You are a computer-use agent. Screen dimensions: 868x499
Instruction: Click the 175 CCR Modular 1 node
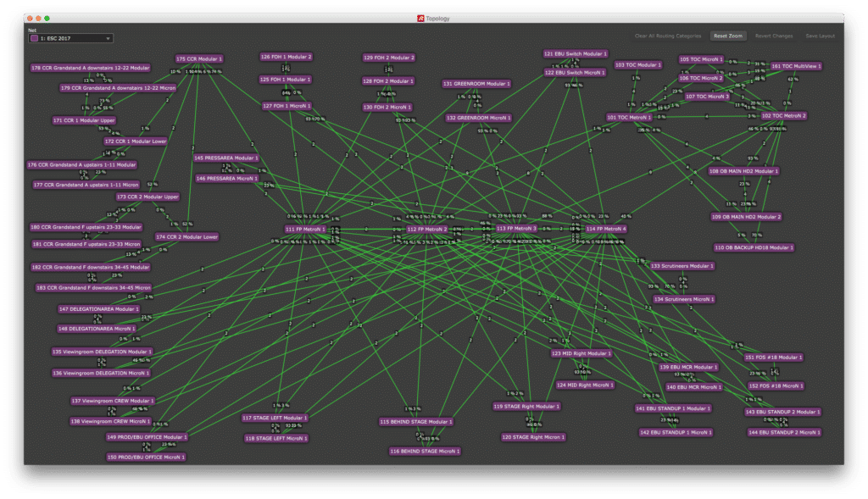point(199,58)
